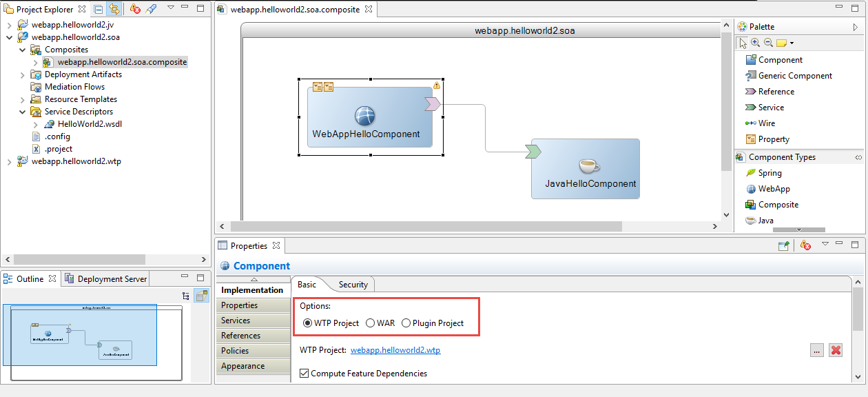The height and width of the screenshot is (397, 868).
Task: Click the Mediation Flows folder
Action: point(68,87)
